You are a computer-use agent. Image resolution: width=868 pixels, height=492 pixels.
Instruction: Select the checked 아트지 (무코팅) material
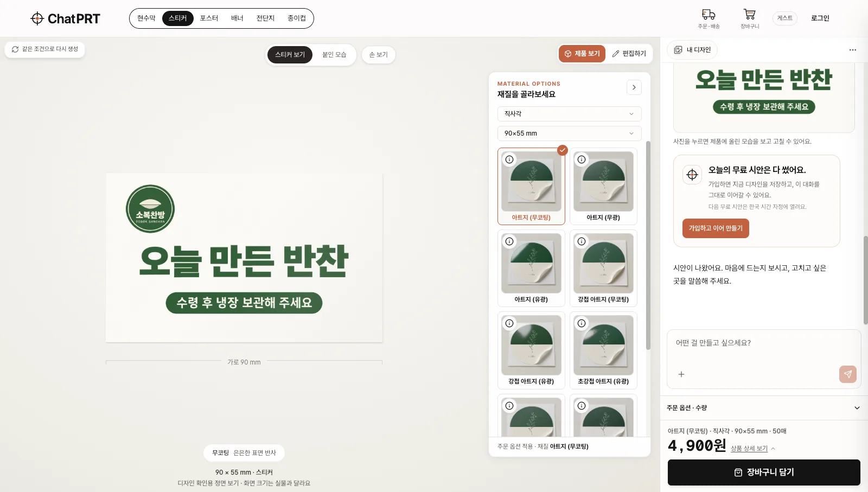(531, 186)
